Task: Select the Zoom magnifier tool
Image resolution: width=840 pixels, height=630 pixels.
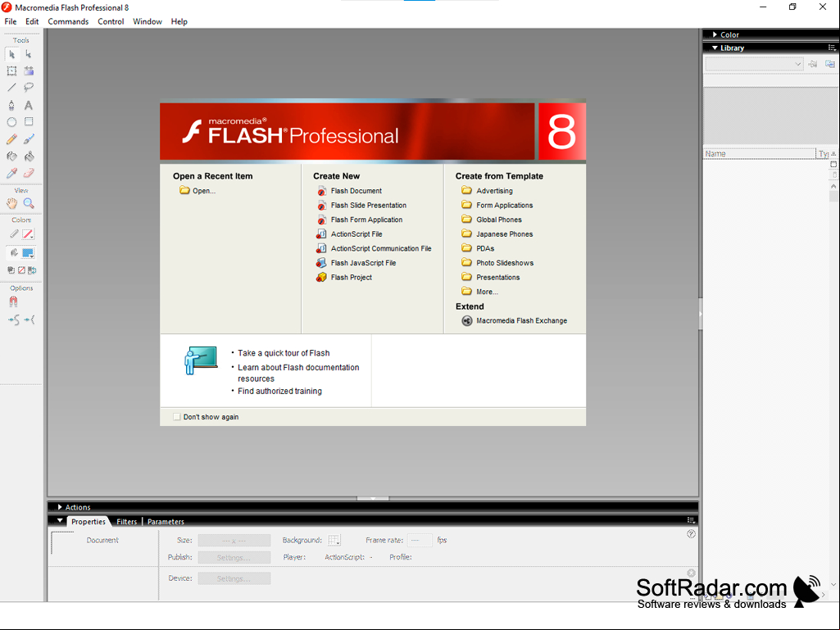Action: point(29,203)
